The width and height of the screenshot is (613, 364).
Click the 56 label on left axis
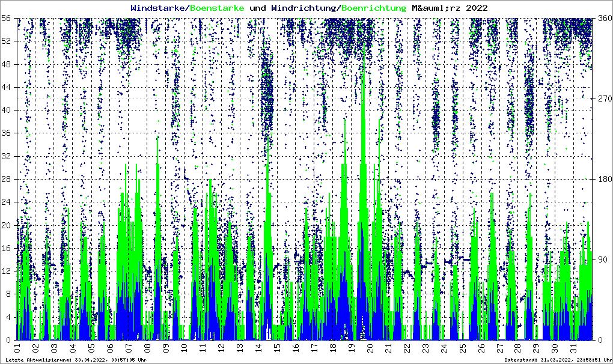pos(7,19)
